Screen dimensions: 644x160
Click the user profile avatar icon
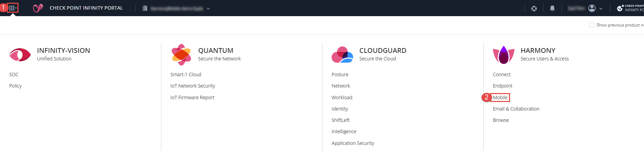click(x=592, y=8)
